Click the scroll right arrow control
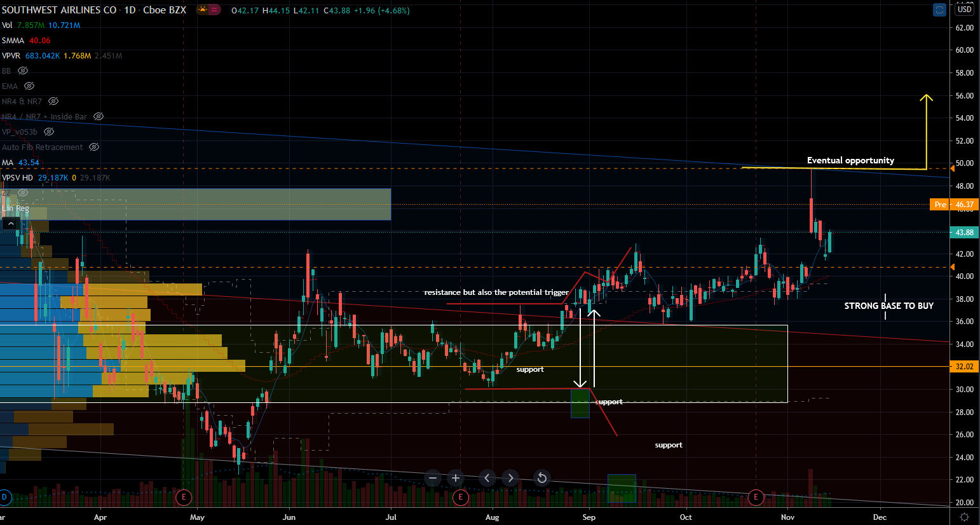Screen dimensions: 980x525 [510, 478]
